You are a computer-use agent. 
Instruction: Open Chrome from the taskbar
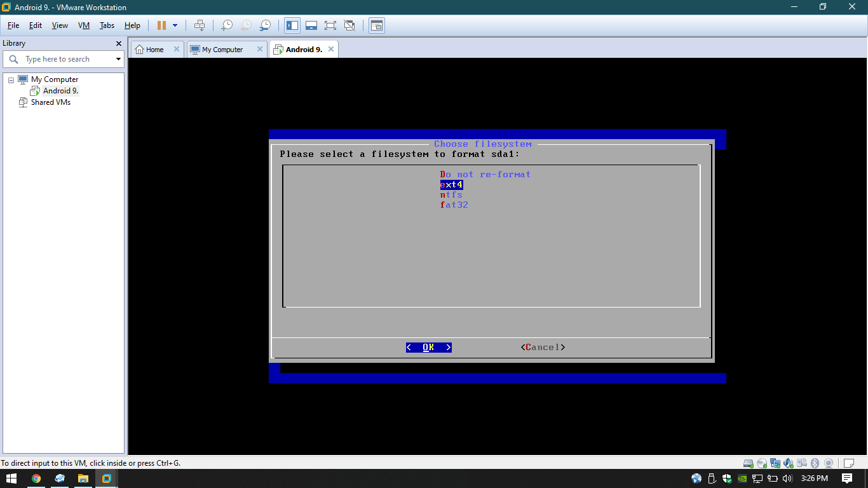pyautogui.click(x=36, y=478)
